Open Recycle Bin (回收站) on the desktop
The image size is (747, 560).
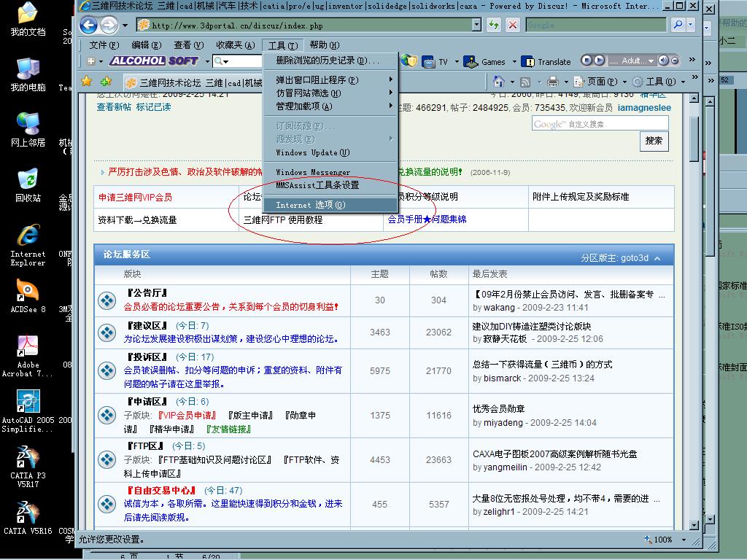(x=28, y=184)
